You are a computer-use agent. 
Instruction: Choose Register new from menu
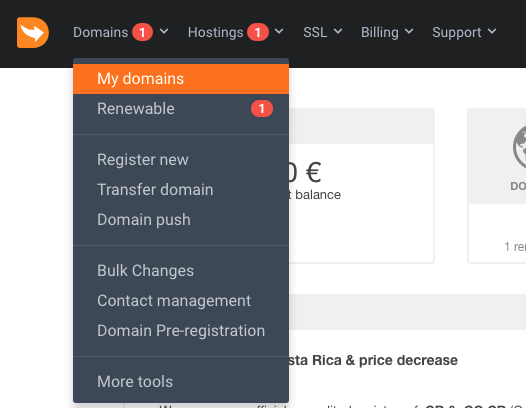click(181, 160)
